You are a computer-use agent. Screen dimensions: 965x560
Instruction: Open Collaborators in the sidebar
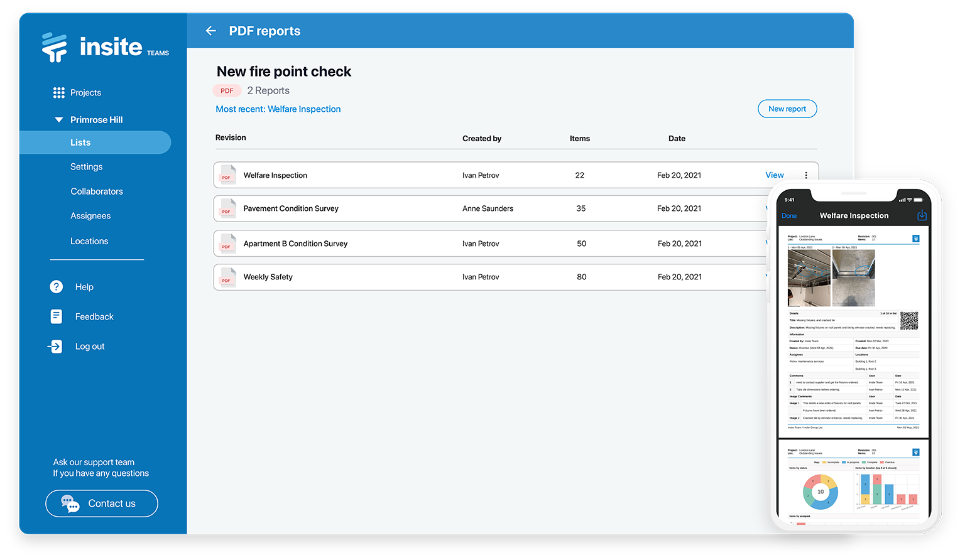click(x=97, y=191)
